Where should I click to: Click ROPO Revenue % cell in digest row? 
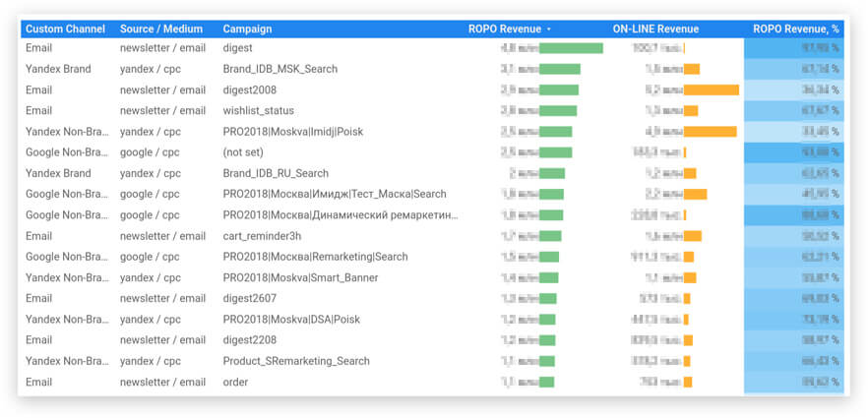click(x=794, y=48)
